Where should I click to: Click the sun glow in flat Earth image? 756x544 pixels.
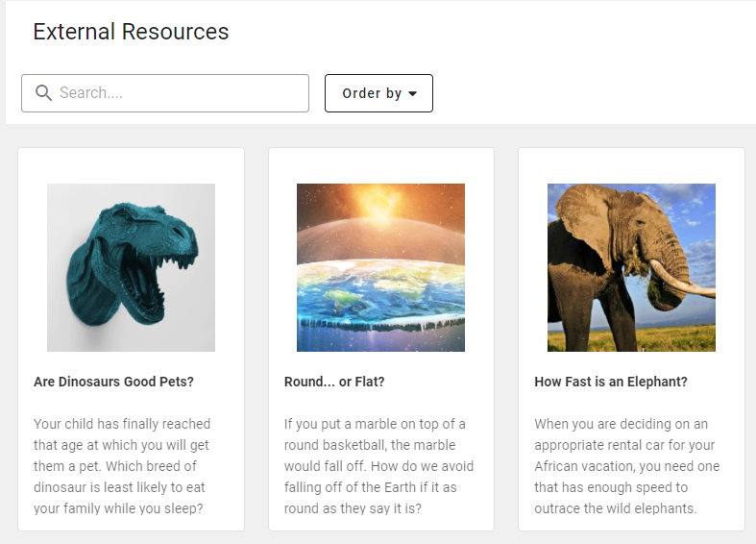coord(381,203)
